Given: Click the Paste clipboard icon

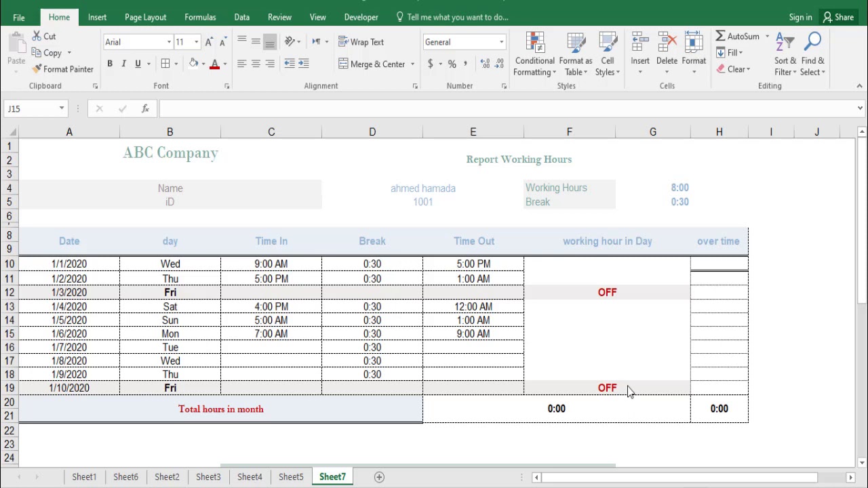Looking at the screenshot, I should coord(16,43).
